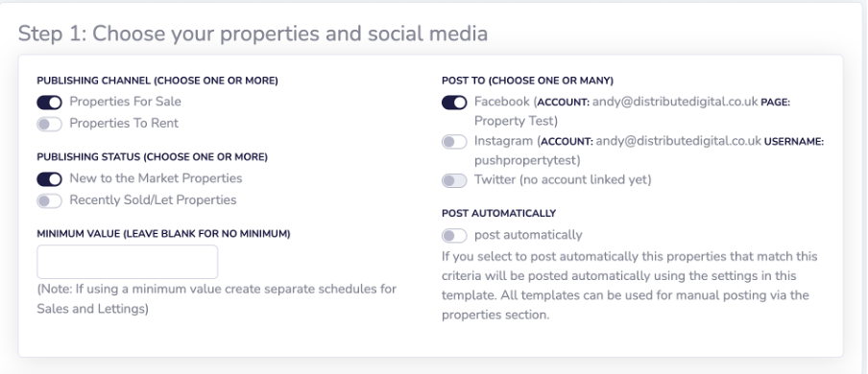The image size is (868, 374).
Task: Click the Step 1 section heading
Action: (253, 34)
